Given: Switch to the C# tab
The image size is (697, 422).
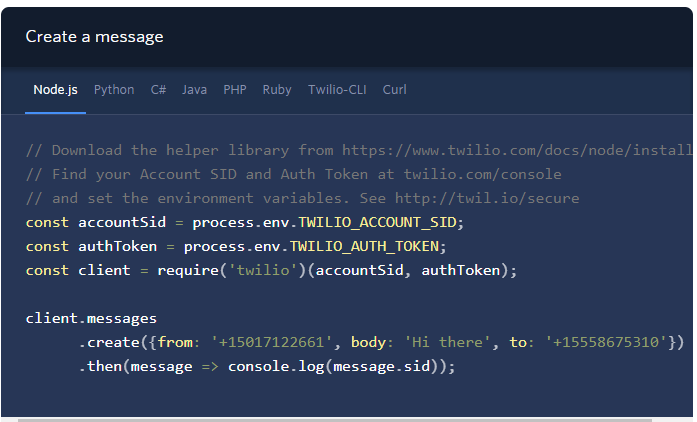Looking at the screenshot, I should [x=158, y=90].
